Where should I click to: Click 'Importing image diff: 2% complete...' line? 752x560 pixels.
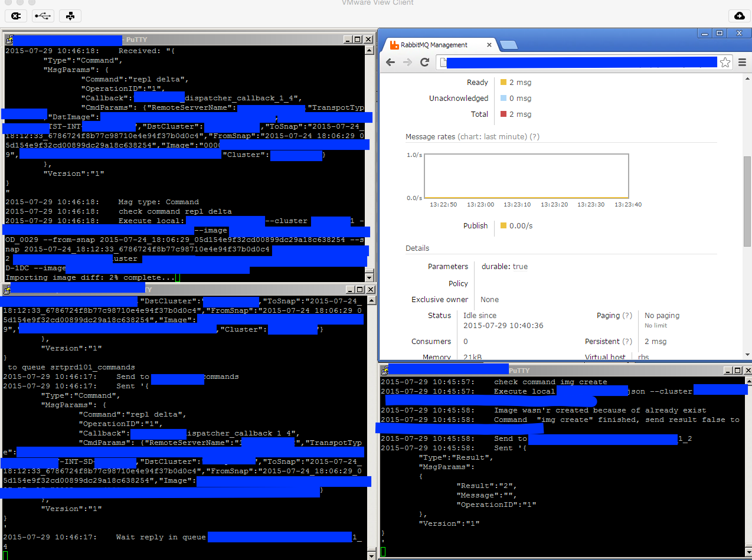point(90,277)
